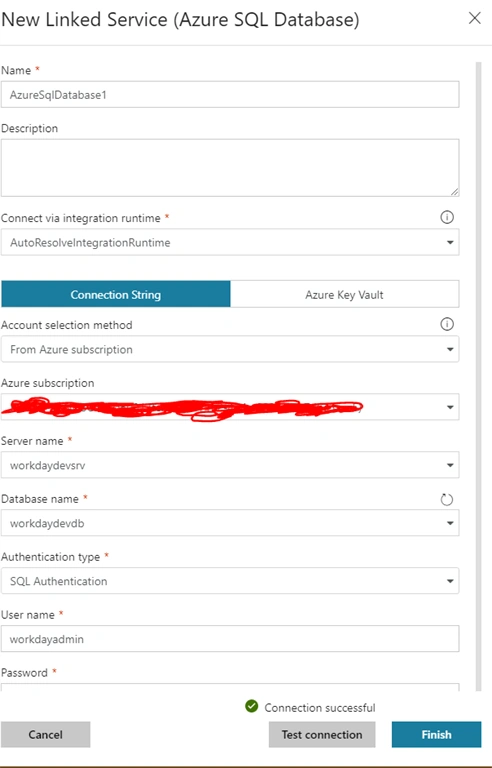492x768 pixels.
Task: Refresh the Database name list
Action: tap(446, 500)
